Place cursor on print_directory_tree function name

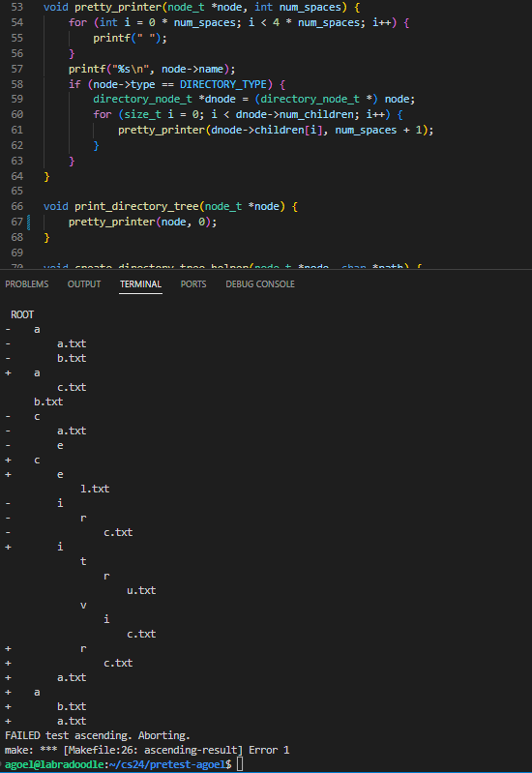click(x=136, y=206)
